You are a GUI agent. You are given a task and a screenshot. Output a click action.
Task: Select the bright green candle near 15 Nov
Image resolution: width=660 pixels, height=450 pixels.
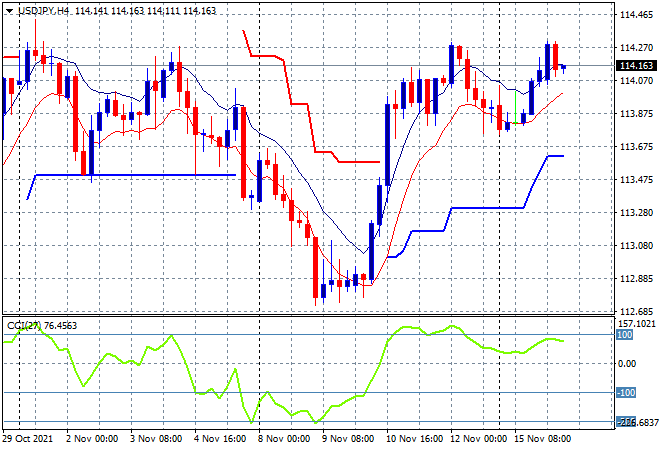(x=516, y=107)
